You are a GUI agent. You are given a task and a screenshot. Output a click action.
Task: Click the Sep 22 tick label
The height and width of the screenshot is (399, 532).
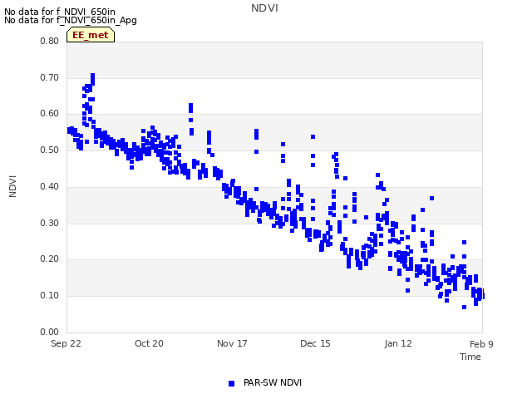(66, 343)
